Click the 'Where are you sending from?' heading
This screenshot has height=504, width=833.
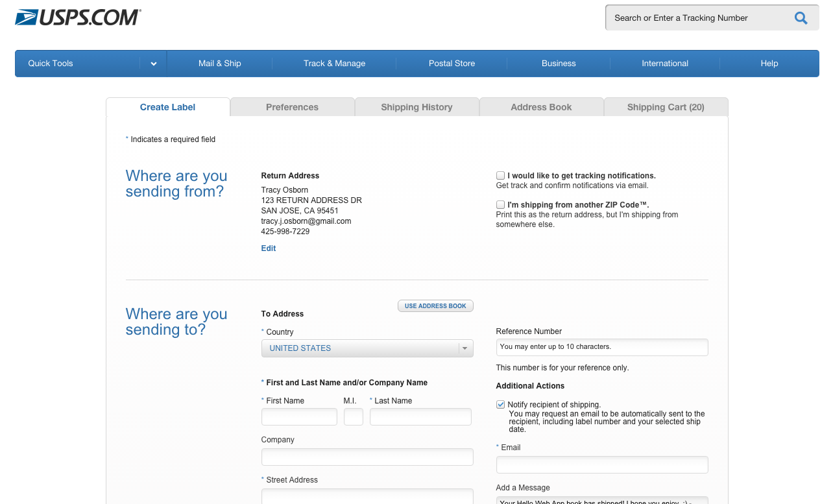point(176,184)
